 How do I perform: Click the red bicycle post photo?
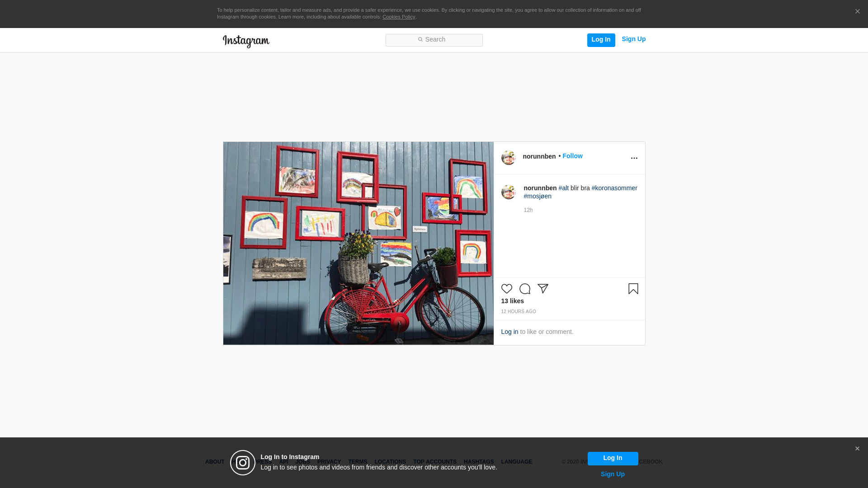[x=358, y=244]
